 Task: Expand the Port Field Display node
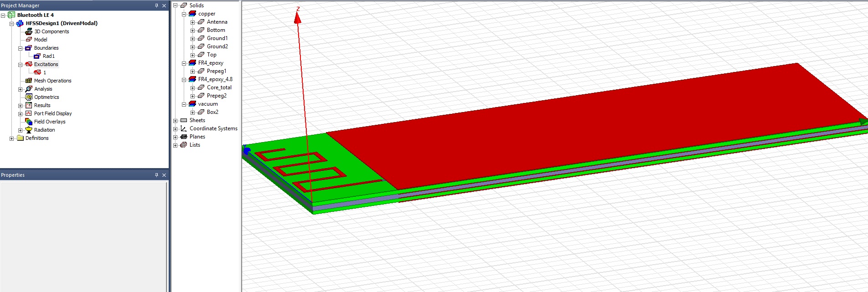[20, 113]
